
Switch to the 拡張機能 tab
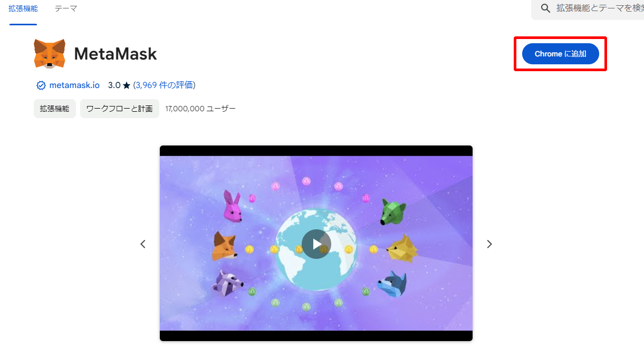[x=23, y=8]
